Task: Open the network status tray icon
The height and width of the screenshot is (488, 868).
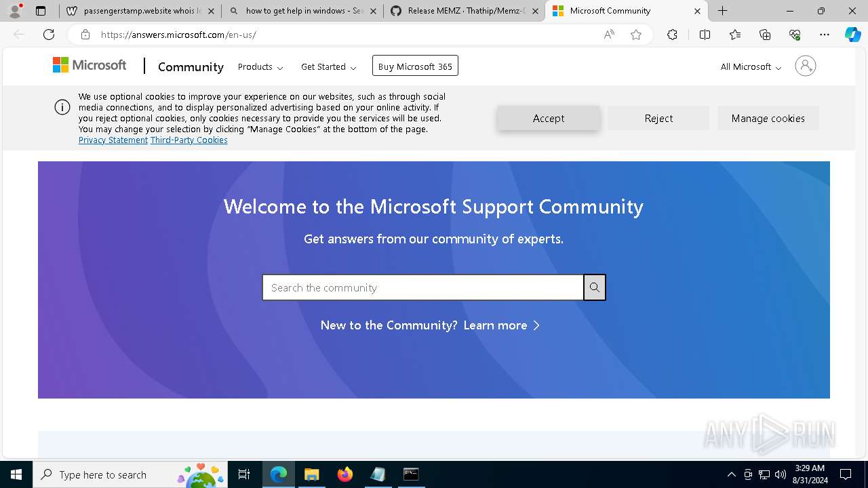Action: click(x=764, y=474)
